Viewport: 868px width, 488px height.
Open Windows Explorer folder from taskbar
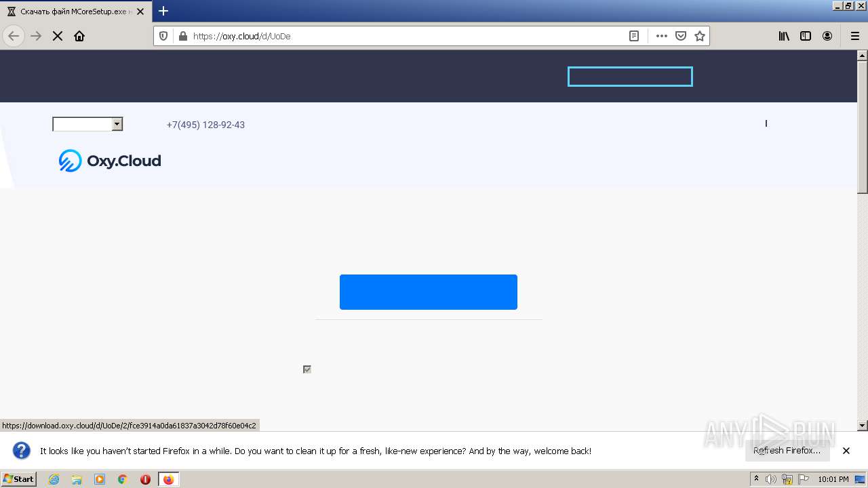coord(77,479)
